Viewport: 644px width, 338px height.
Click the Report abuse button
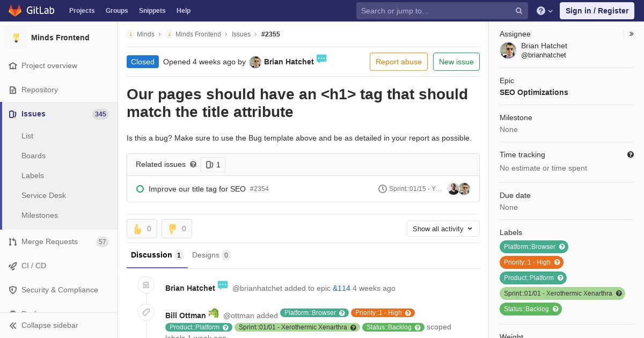click(399, 62)
